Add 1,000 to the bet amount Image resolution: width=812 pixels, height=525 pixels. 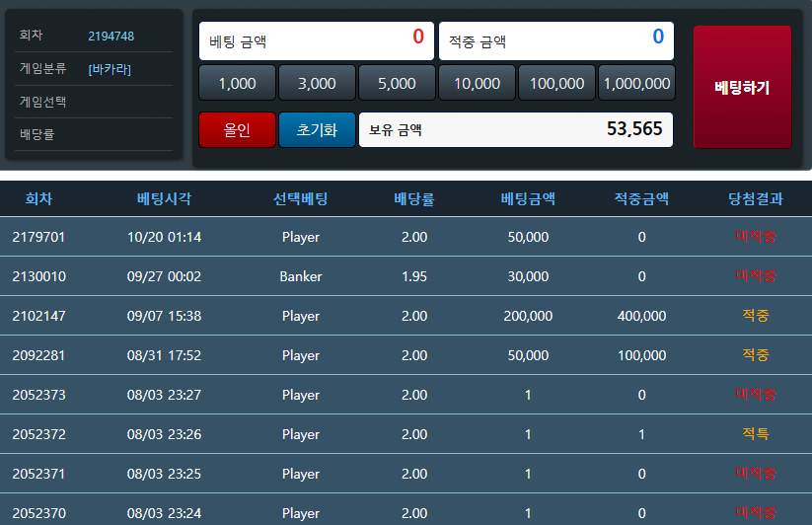pos(237,83)
